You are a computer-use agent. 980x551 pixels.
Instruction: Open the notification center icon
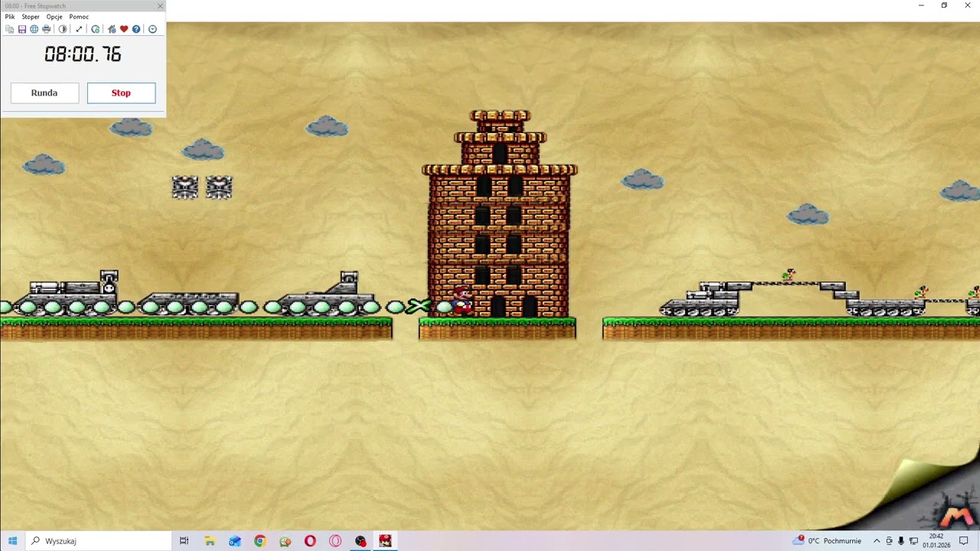coord(964,541)
